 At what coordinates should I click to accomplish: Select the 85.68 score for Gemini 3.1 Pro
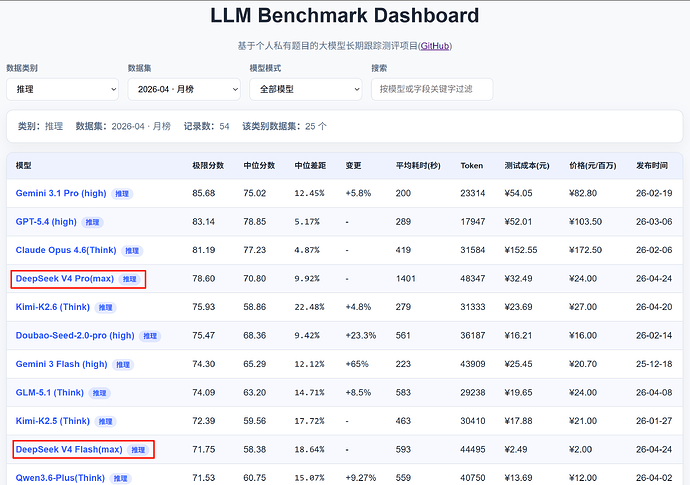point(204,193)
